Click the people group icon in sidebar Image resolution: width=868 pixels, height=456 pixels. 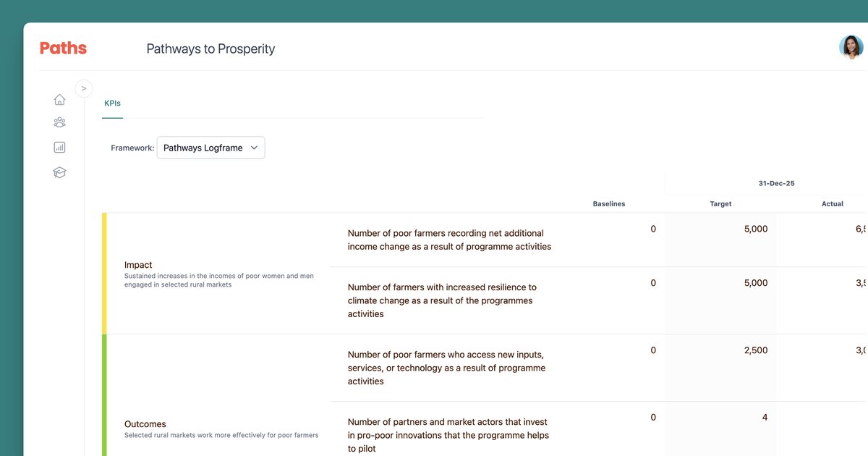pyautogui.click(x=59, y=123)
